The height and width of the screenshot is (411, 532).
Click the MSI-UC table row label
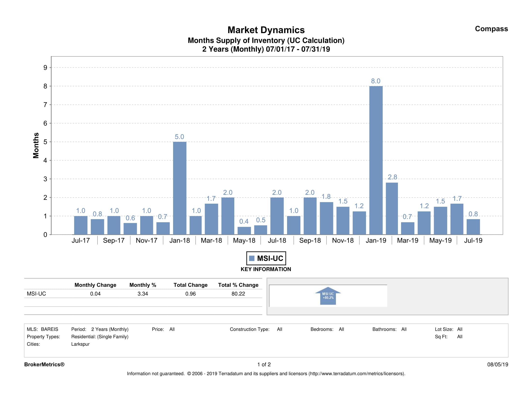(x=36, y=294)
